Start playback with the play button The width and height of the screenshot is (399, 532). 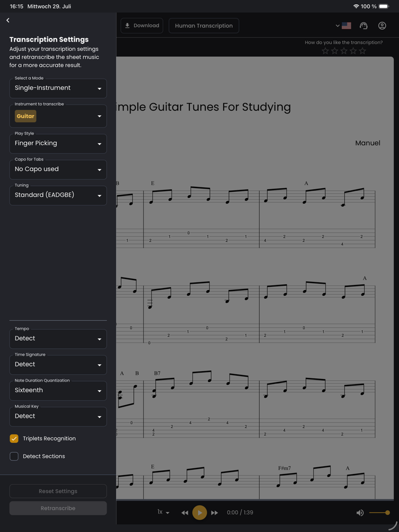tap(199, 513)
